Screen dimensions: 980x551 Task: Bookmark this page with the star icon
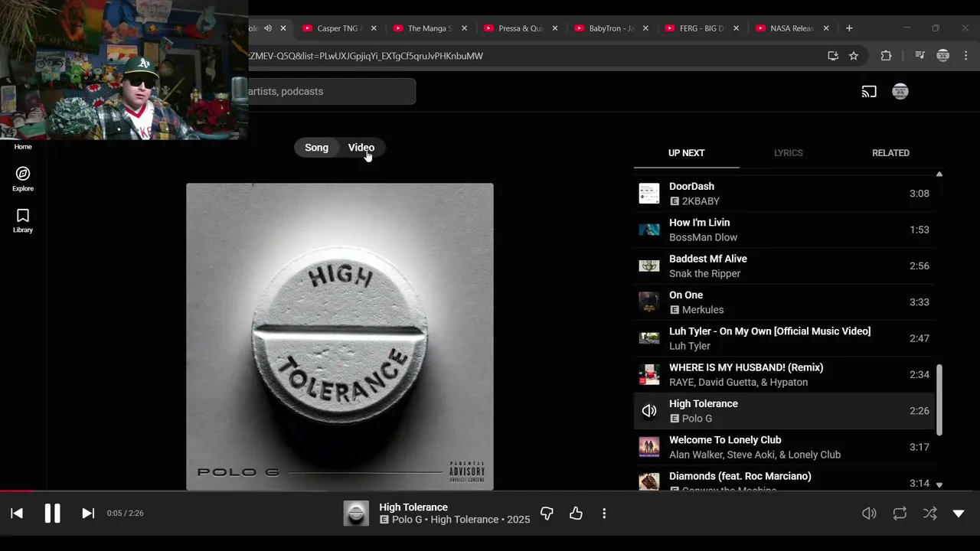click(854, 56)
